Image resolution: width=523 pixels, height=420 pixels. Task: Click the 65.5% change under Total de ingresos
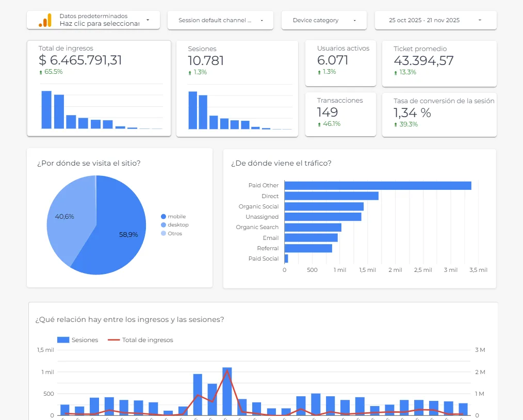(x=53, y=72)
